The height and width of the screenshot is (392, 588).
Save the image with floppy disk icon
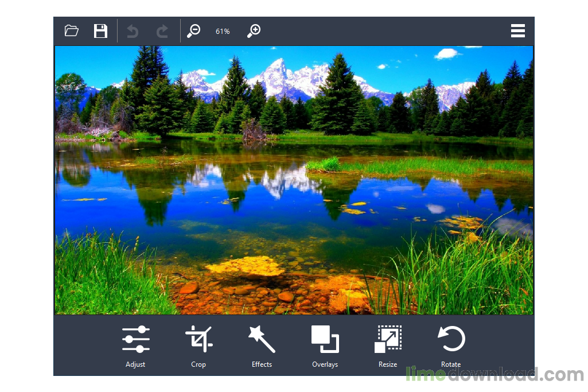click(x=100, y=31)
